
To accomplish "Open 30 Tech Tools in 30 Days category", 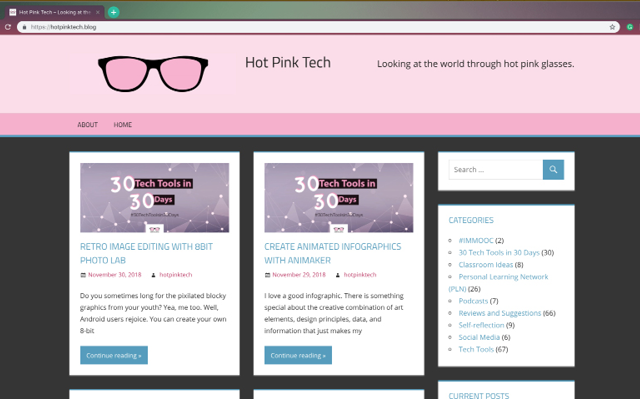I will click(499, 253).
